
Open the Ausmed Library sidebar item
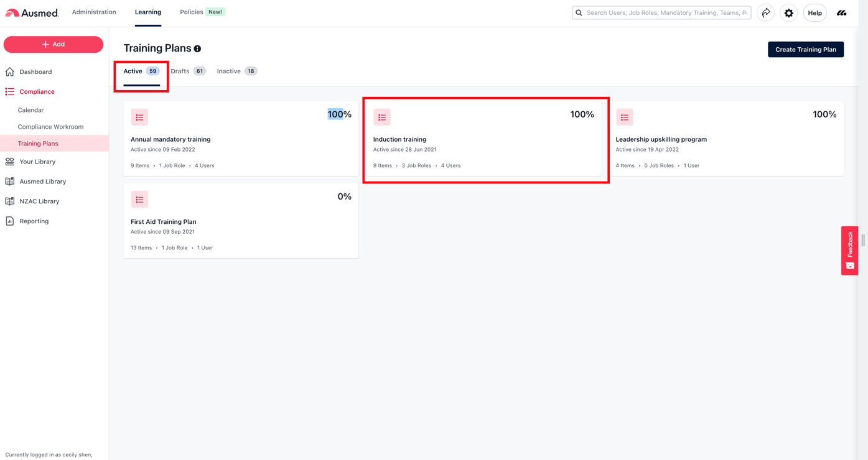click(x=42, y=182)
